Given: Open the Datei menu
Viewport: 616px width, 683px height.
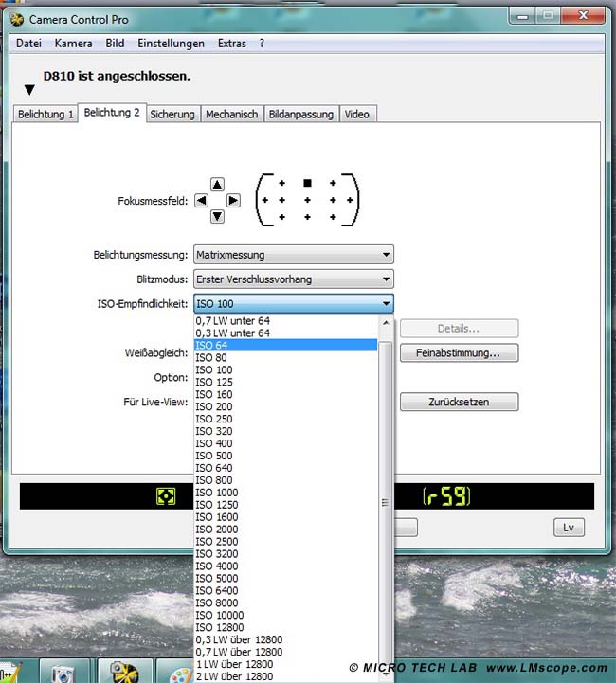Looking at the screenshot, I should click(28, 44).
